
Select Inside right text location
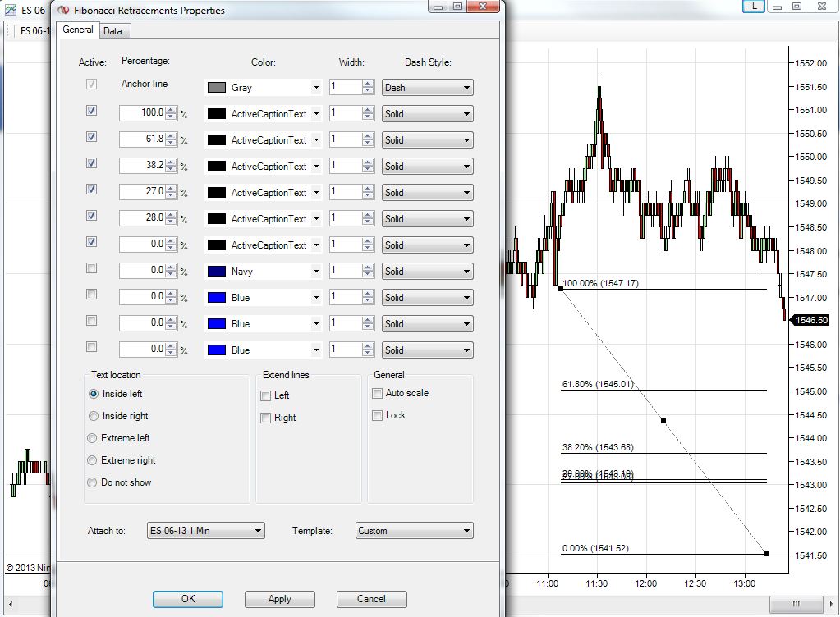pyautogui.click(x=94, y=416)
